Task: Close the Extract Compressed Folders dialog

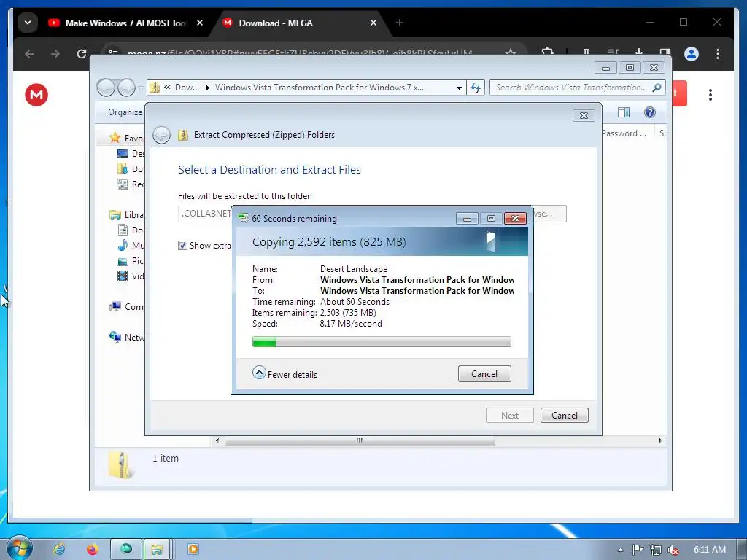Action: pos(584,115)
